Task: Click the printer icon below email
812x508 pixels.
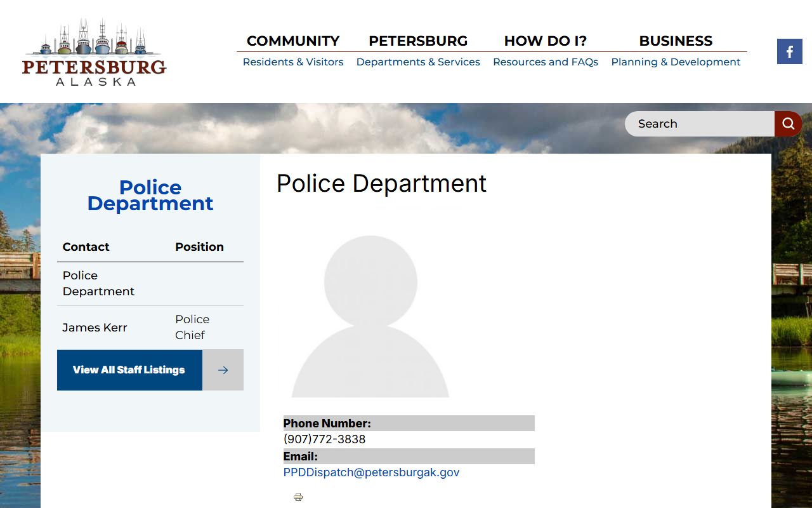Action: (x=298, y=497)
